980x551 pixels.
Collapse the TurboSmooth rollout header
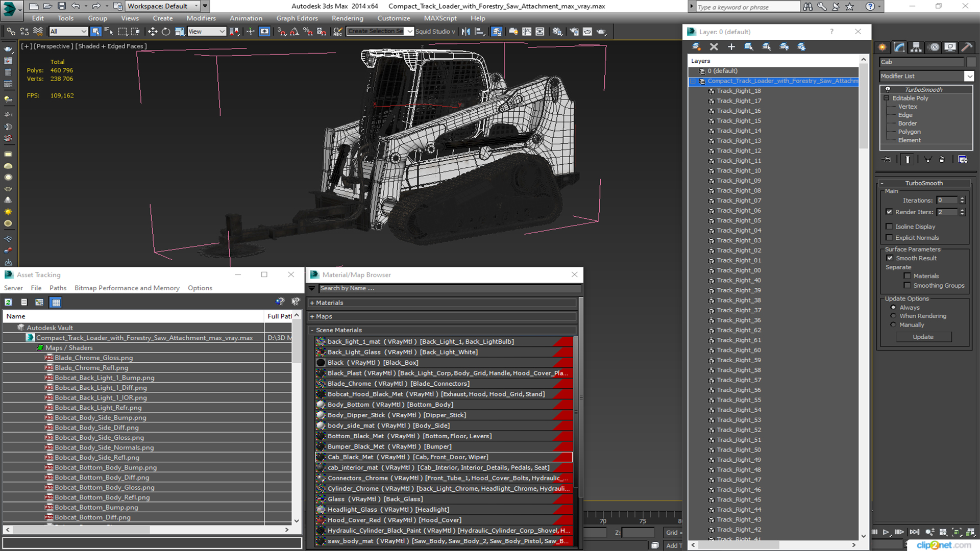coord(924,183)
